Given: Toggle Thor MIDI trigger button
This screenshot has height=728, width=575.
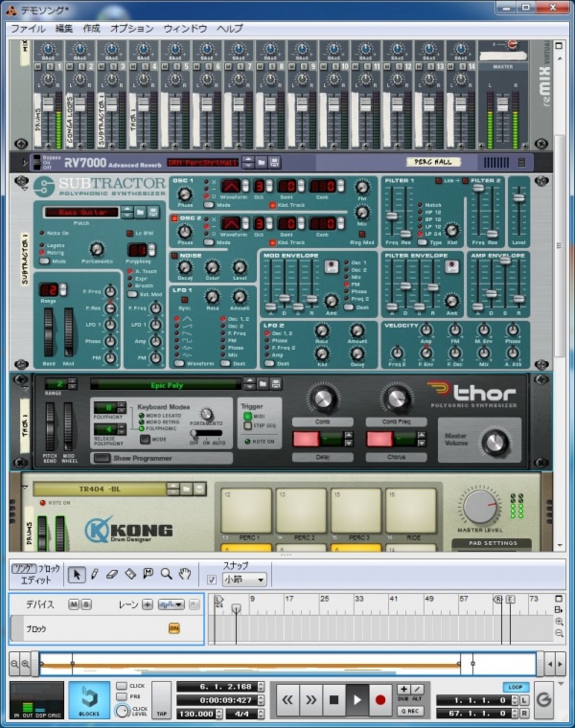Looking at the screenshot, I should (x=247, y=416).
